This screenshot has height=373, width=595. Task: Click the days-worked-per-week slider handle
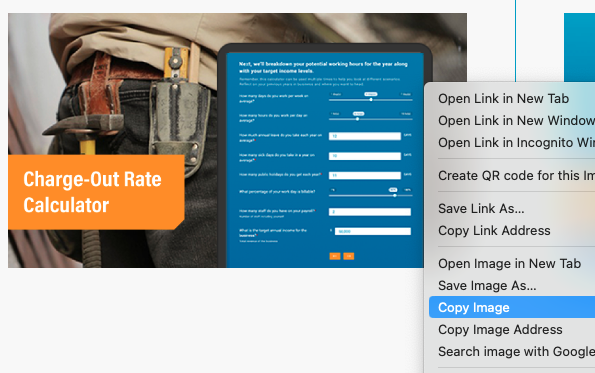tap(371, 100)
